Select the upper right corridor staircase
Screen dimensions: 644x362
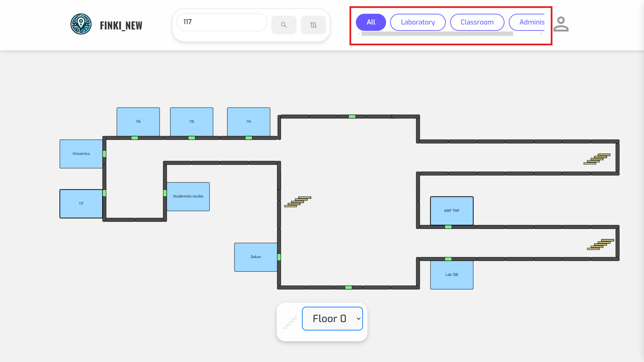point(597,159)
